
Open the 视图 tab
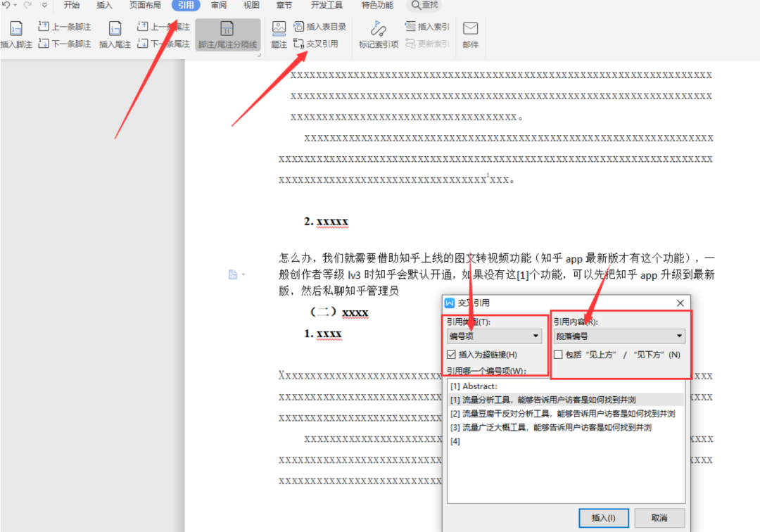pos(251,5)
